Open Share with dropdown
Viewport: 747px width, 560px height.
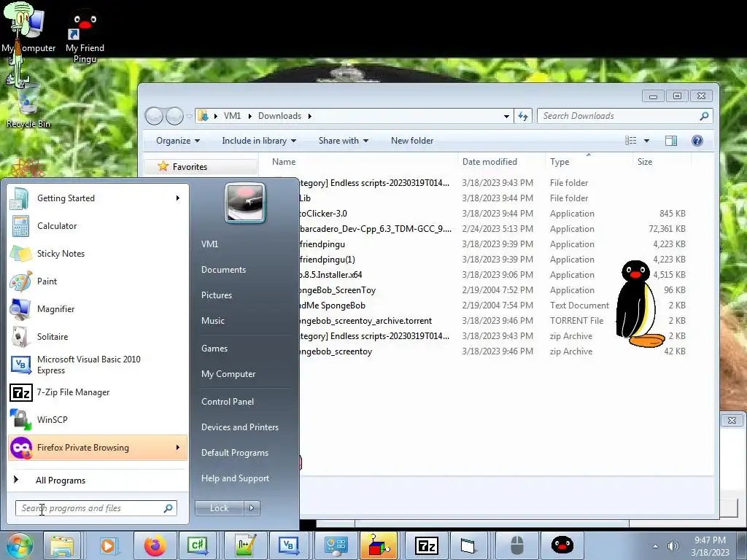pyautogui.click(x=343, y=141)
